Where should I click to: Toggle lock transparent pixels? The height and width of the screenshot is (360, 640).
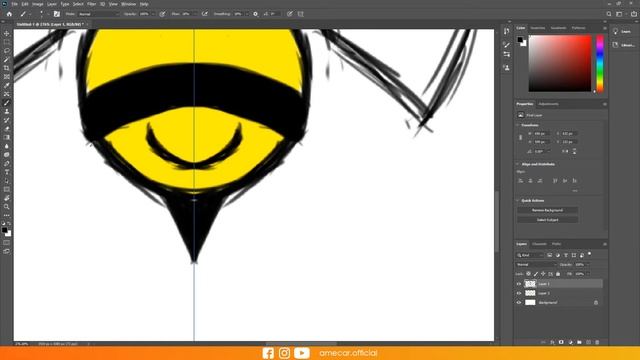pyautogui.click(x=528, y=274)
